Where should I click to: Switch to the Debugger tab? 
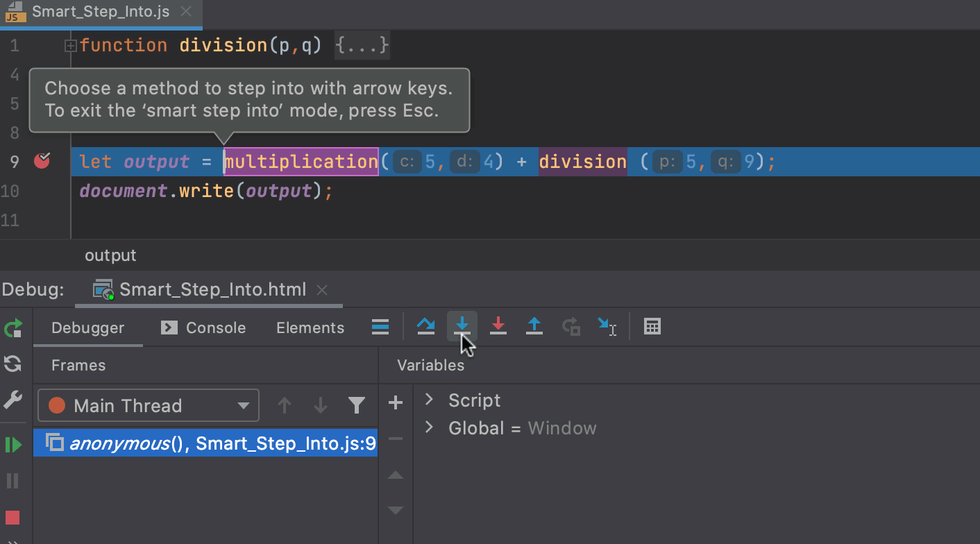(x=88, y=328)
